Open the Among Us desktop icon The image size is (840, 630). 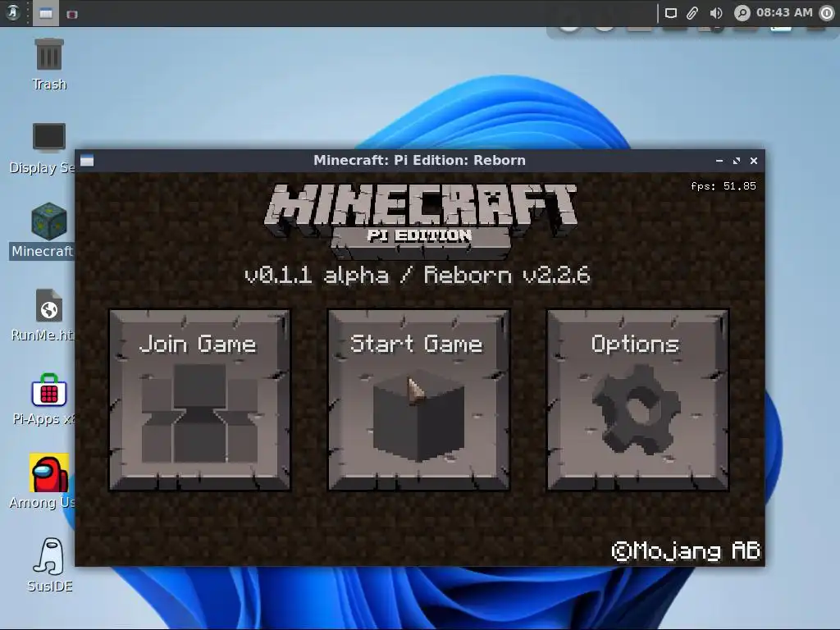[x=43, y=482]
